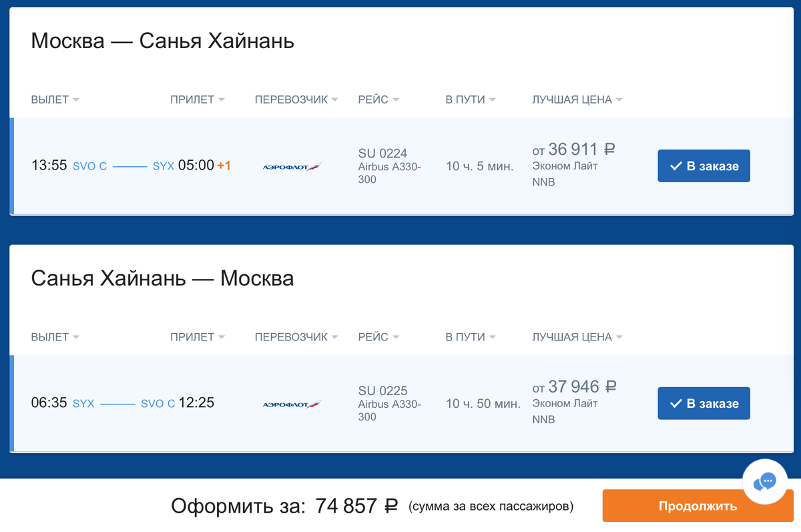Open the ВЫЛЕТ sort dropdown for Moscow flights
The height and width of the screenshot is (532, 801).
pyautogui.click(x=55, y=99)
